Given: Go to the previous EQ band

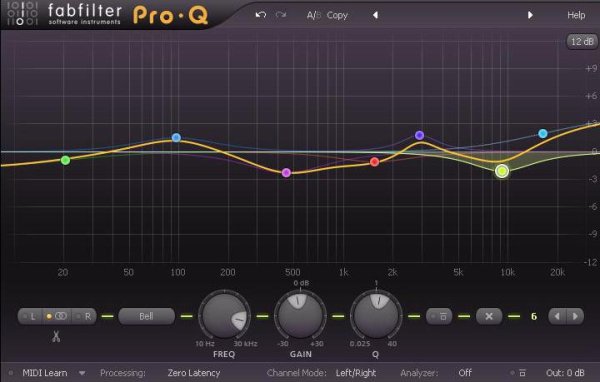Looking at the screenshot, I should (558, 317).
